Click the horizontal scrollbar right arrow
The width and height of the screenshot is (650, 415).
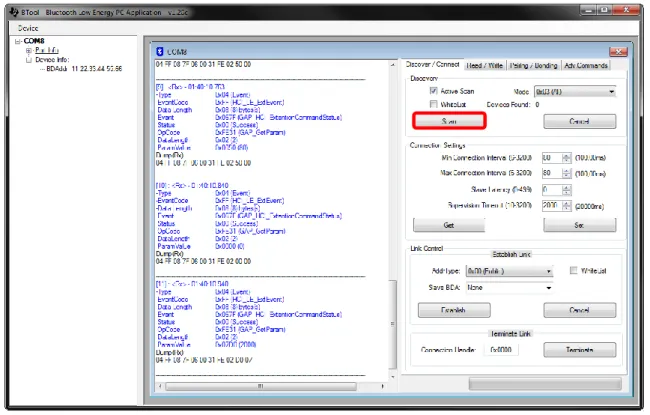point(382,386)
